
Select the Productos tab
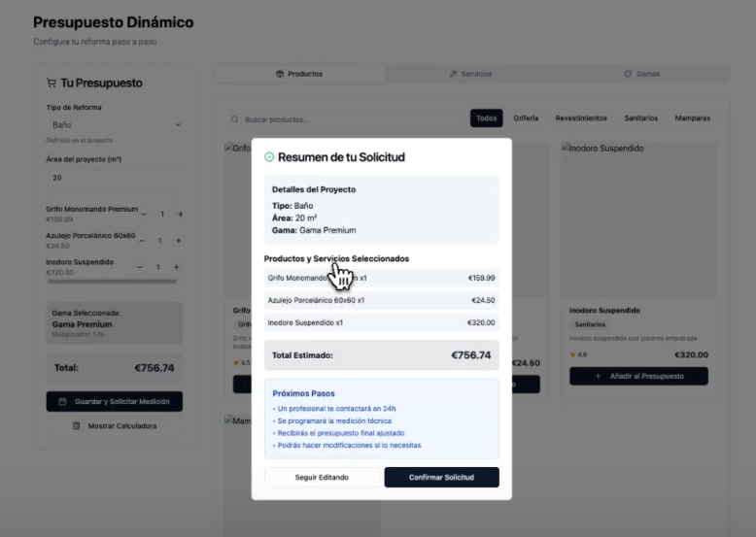[299, 74]
